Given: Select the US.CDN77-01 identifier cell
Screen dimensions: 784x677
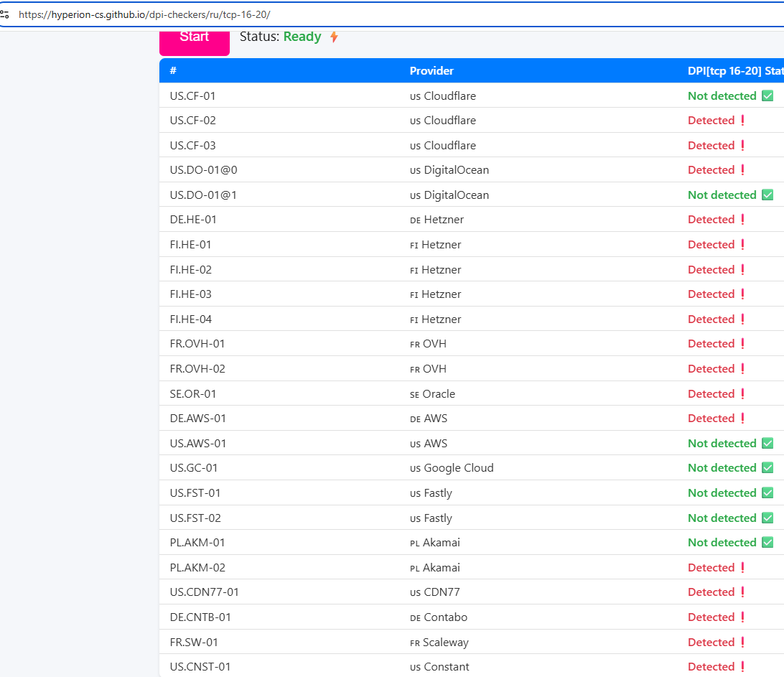Looking at the screenshot, I should pyautogui.click(x=204, y=592).
